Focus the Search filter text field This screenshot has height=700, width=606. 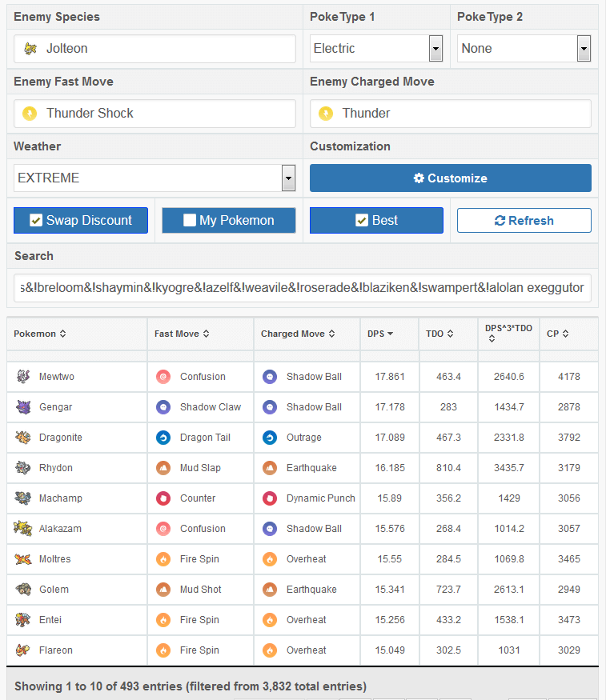[303, 288]
